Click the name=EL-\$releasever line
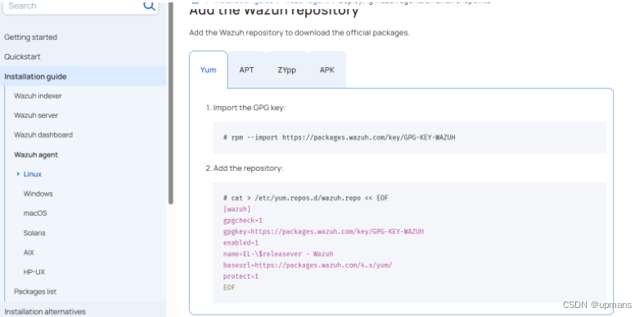The width and height of the screenshot is (644, 317). click(278, 254)
